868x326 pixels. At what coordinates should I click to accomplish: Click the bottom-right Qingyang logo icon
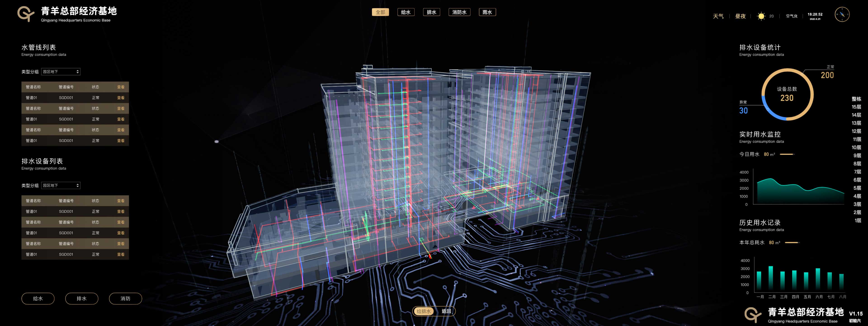tap(752, 314)
